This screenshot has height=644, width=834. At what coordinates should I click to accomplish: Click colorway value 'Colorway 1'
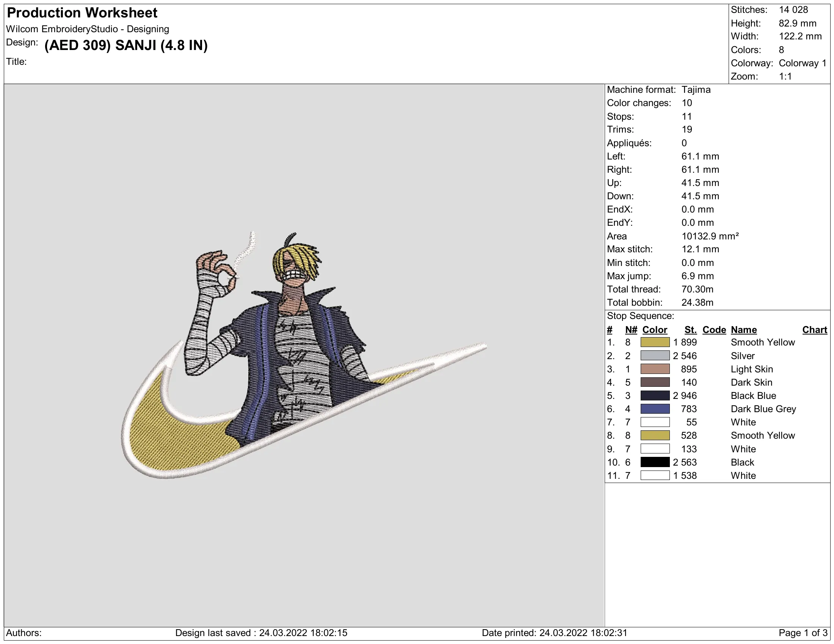(803, 63)
